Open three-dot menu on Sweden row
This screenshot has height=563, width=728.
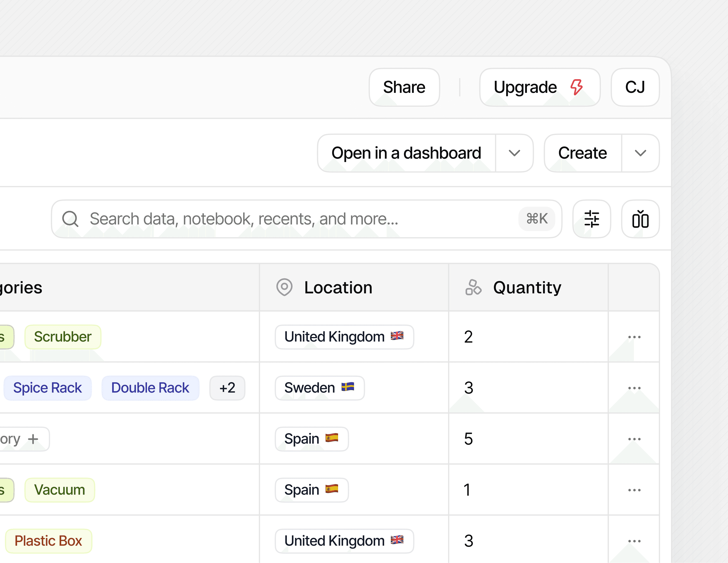tap(634, 388)
